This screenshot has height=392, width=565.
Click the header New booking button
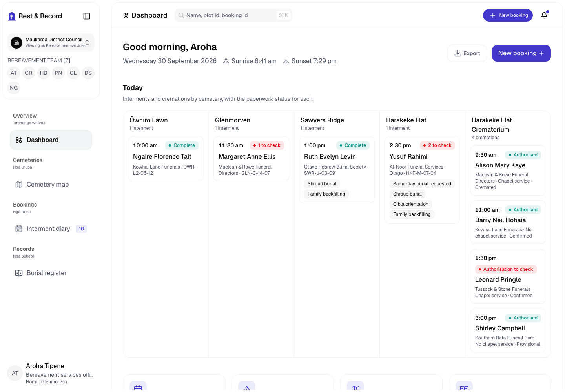click(x=508, y=15)
